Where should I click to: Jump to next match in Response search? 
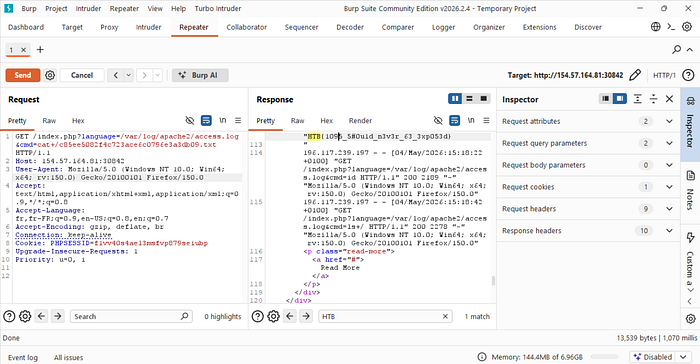coord(306,316)
